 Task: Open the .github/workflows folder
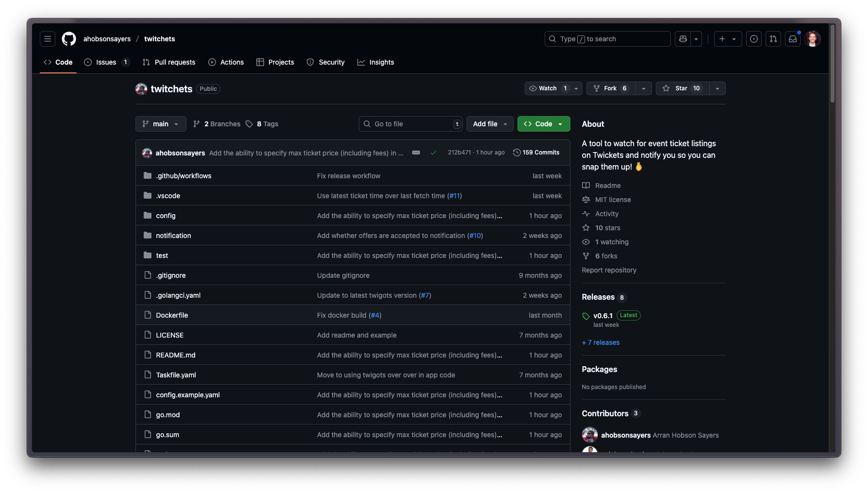(184, 176)
